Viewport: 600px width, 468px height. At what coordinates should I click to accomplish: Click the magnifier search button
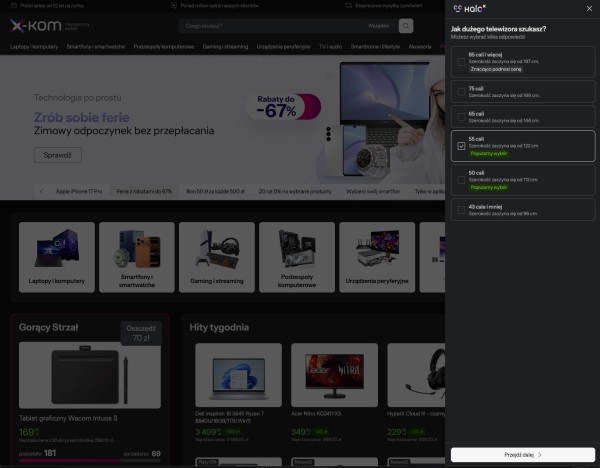point(406,26)
